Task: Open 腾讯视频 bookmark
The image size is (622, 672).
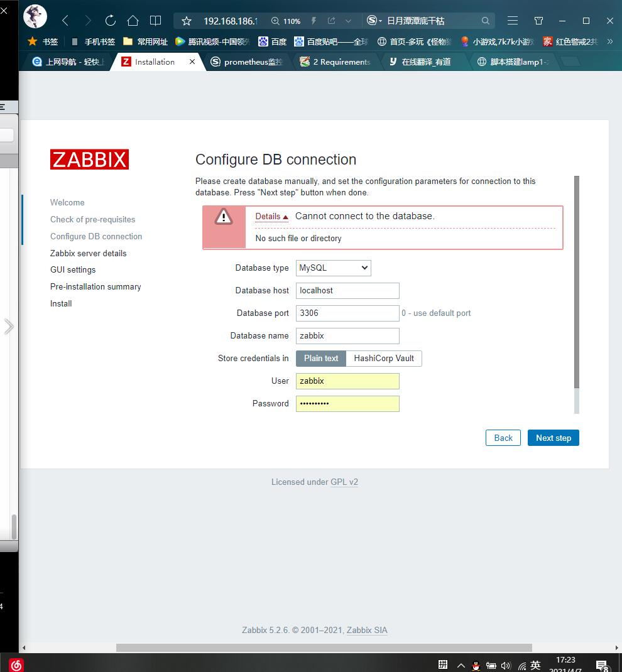Action: click(x=212, y=41)
